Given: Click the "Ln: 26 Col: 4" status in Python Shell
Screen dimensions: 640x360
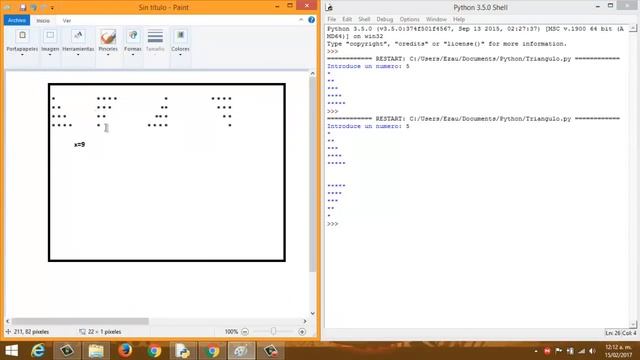Looking at the screenshot, I should click(620, 333).
